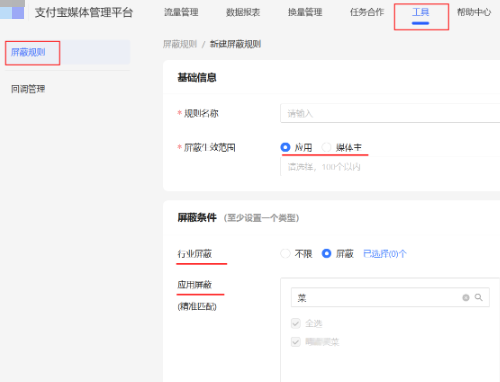500x382 pixels.
Task: Choose 屏蔽 radio for industry blocking
Action: click(326, 254)
